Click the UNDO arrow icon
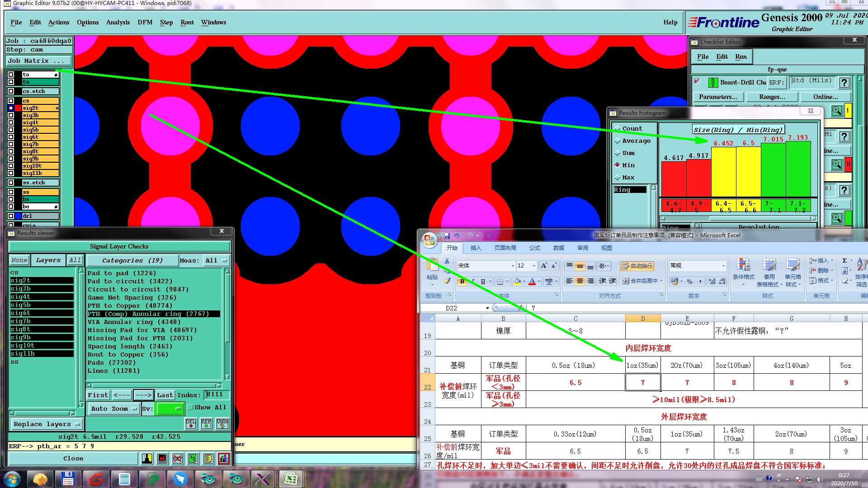The width and height of the screenshot is (868, 488). point(222,424)
